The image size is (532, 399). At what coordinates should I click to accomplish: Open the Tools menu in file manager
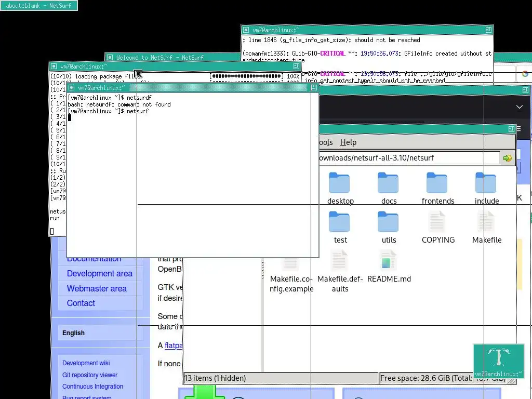pyautogui.click(x=326, y=142)
